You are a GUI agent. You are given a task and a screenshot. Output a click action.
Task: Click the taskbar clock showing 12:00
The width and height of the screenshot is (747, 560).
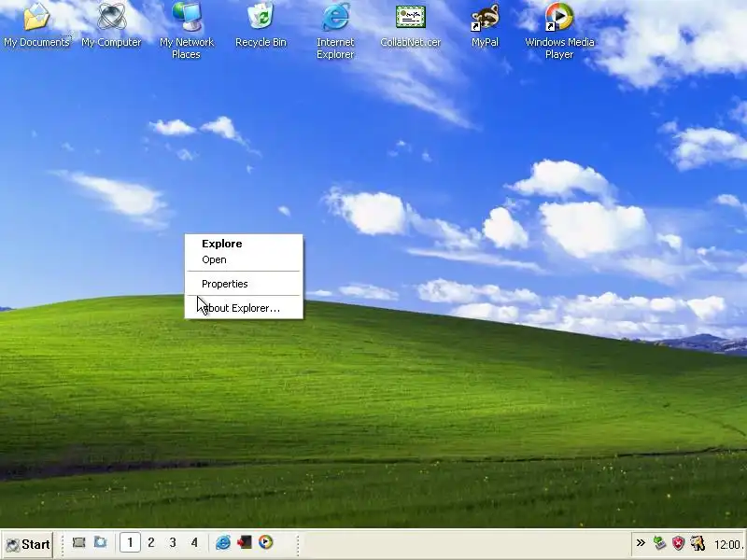728,544
